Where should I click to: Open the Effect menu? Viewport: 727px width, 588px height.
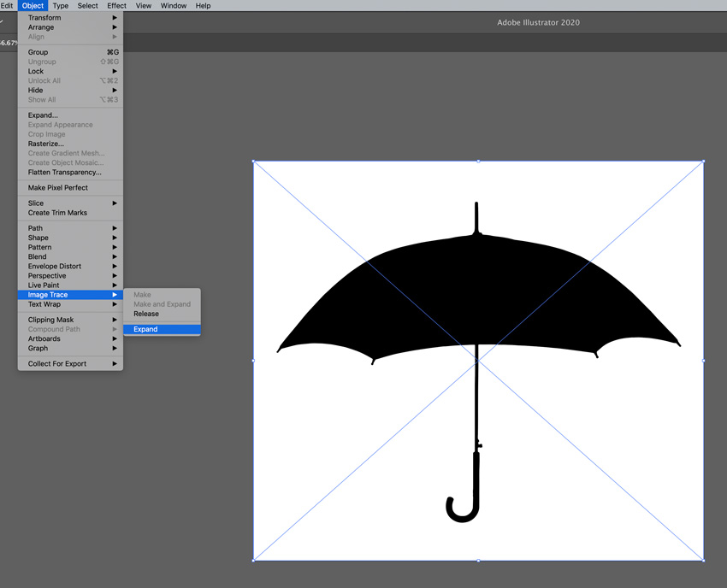click(116, 5)
